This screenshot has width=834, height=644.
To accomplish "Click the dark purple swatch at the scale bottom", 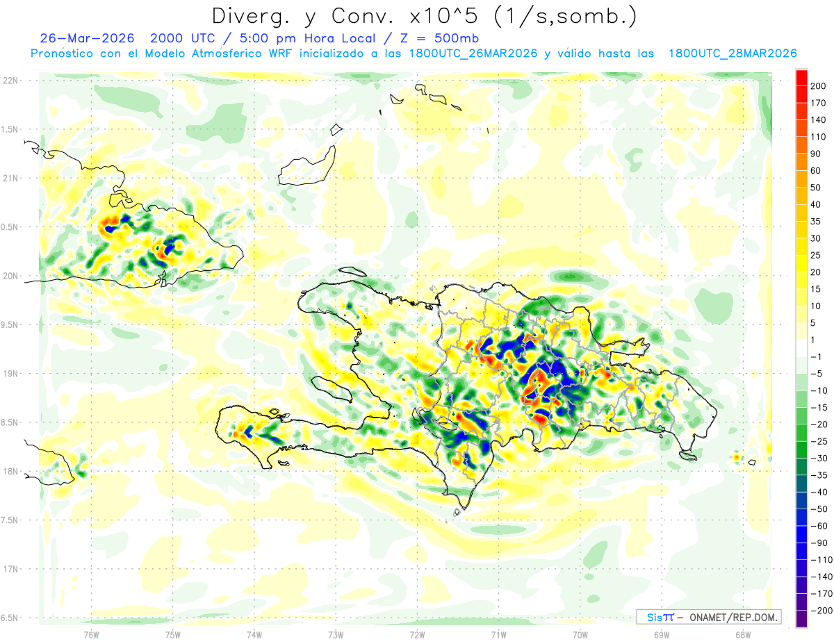I will tap(801, 619).
